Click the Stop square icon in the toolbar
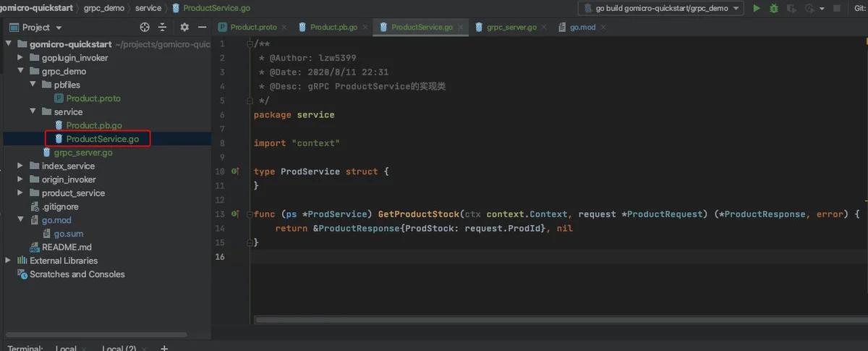 [x=838, y=8]
